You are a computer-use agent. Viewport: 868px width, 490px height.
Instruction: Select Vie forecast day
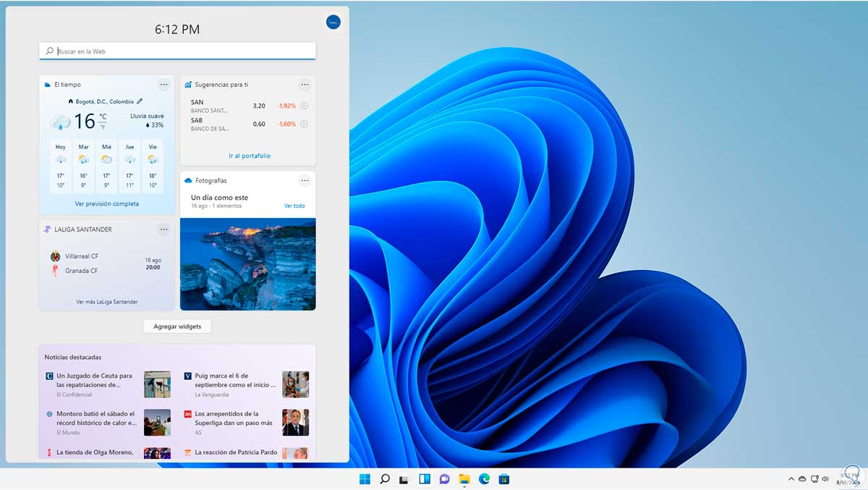point(153,166)
